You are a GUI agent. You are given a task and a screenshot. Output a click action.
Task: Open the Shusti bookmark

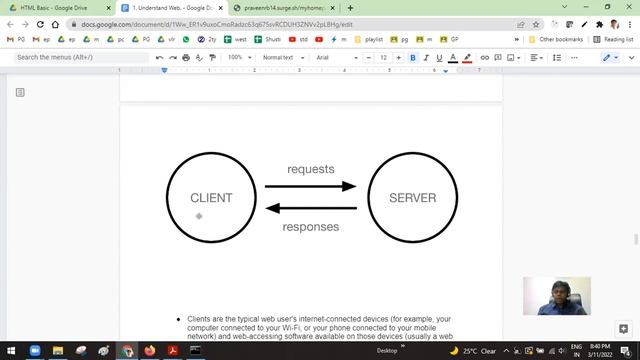(268, 39)
